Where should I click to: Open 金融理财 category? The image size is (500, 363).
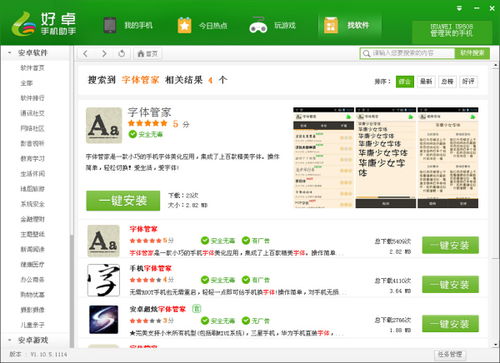click(x=32, y=219)
